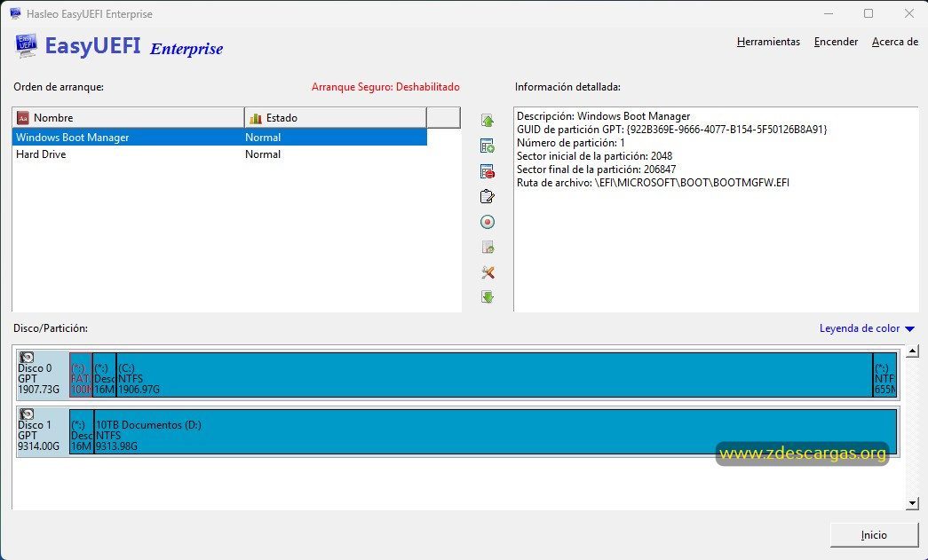Viewport: 928px width, 560px height.
Task: Click the Disco 1 GPT 9314.00G label
Action: (x=38, y=435)
